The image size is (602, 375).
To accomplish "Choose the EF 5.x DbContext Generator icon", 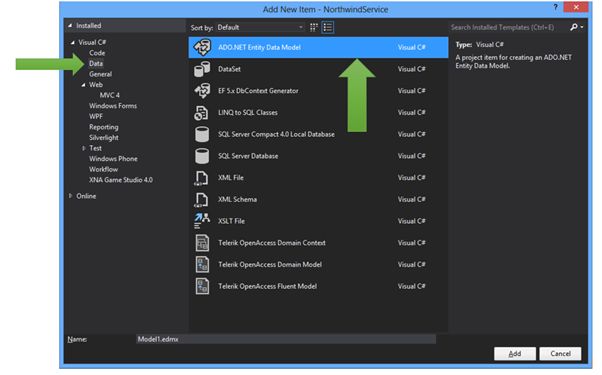I will pyautogui.click(x=202, y=91).
